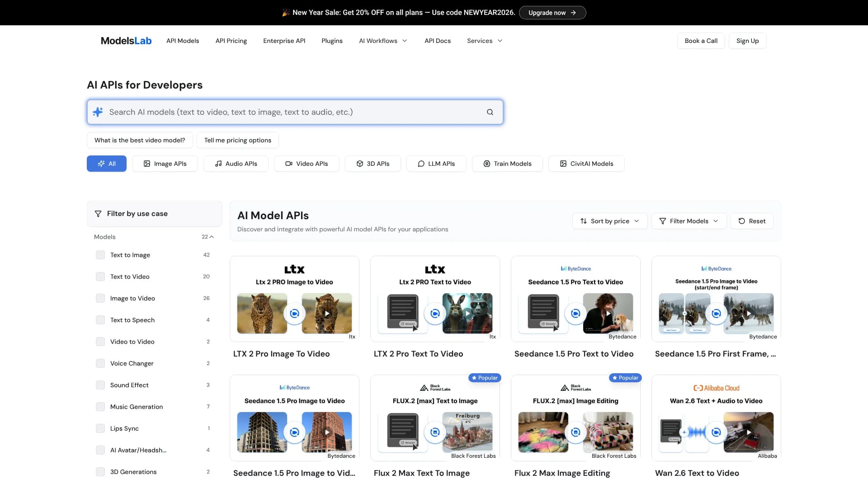
Task: Select the Train Models tab
Action: coord(507,164)
